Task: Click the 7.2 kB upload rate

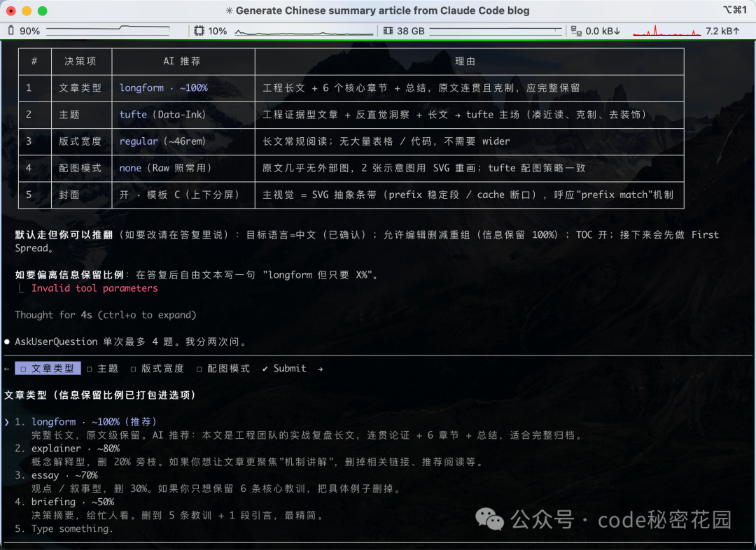Action: [722, 31]
